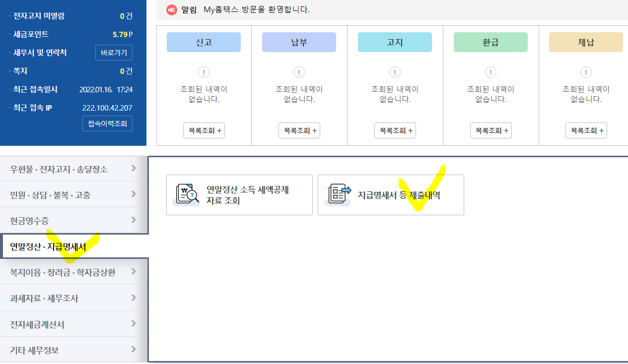Image resolution: width=628 pixels, height=364 pixels.
Task: Expand the 현금영수증 chevron arrow
Action: pos(133,220)
